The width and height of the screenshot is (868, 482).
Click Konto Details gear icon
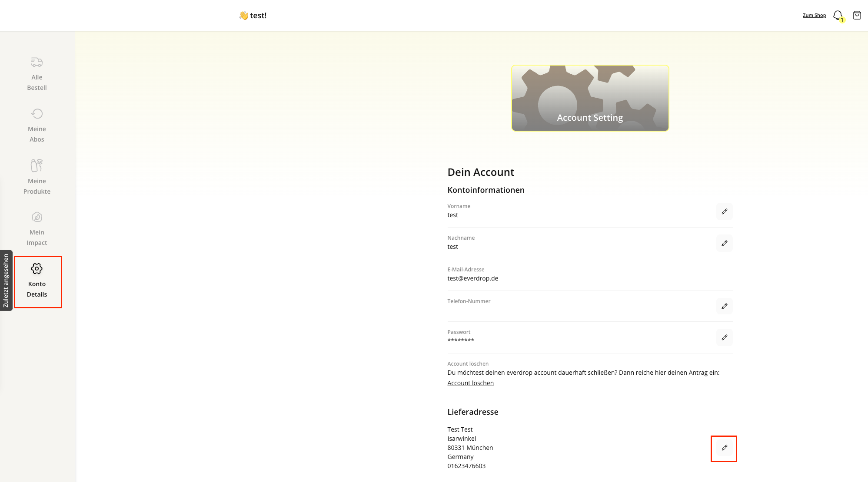37,269
